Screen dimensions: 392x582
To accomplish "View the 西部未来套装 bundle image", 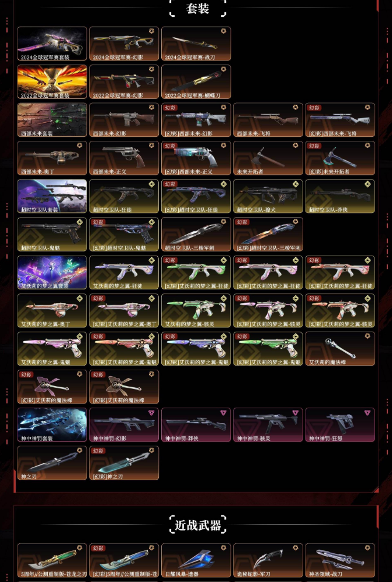I will (x=52, y=120).
